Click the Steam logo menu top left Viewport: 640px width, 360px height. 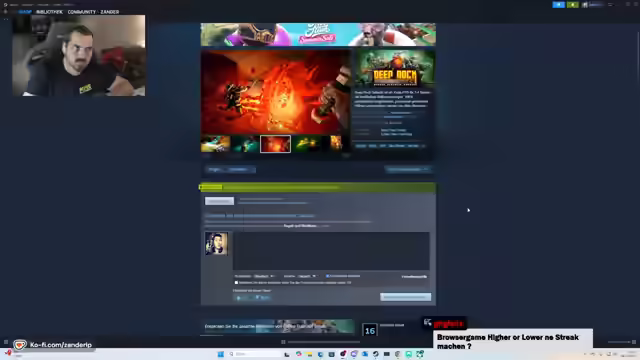coord(5,5)
